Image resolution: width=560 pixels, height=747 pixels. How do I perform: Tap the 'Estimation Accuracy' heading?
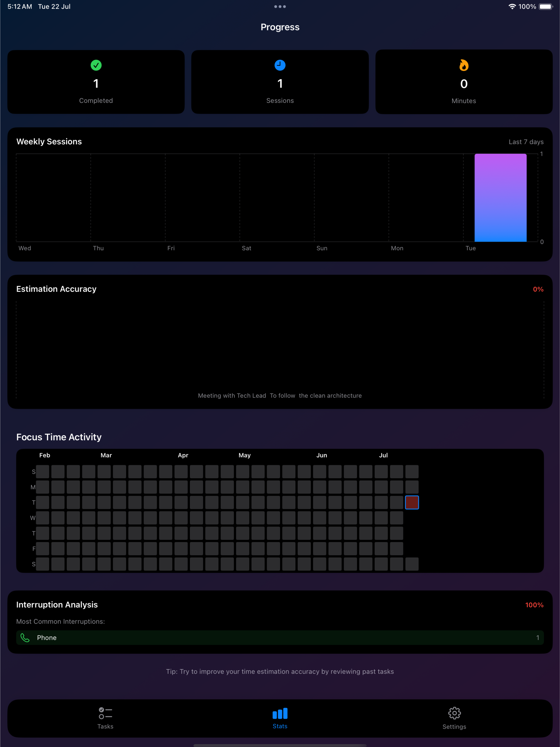[x=56, y=289]
